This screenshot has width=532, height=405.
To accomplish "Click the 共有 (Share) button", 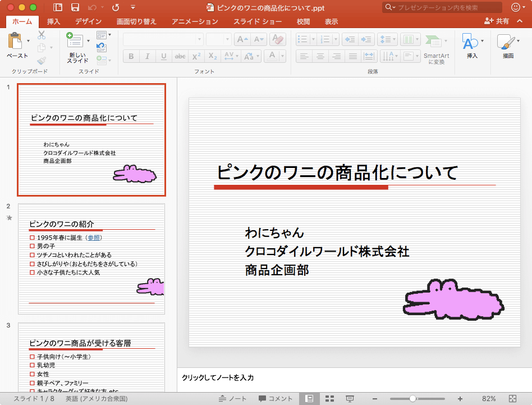I will [497, 21].
